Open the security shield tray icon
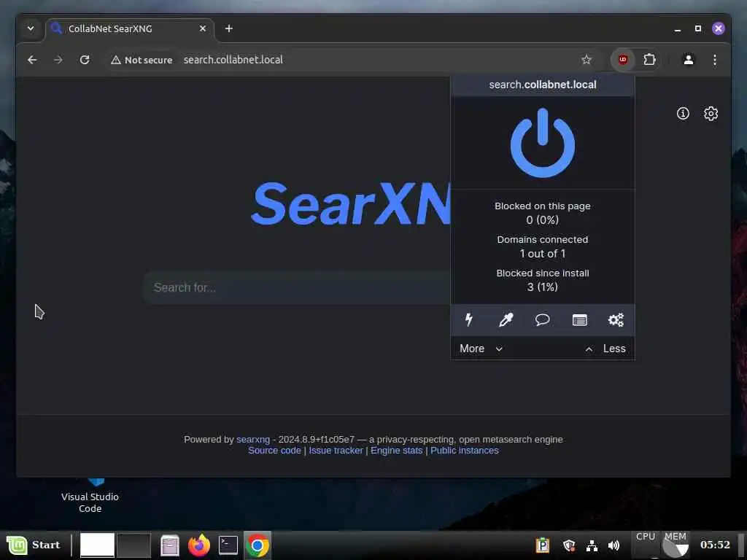The image size is (747, 560). [568, 545]
